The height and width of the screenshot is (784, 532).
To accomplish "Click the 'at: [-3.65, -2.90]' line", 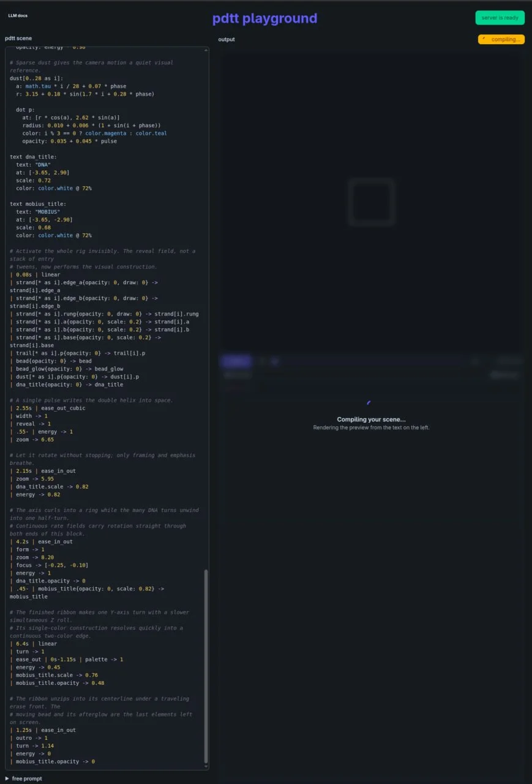I will [44, 220].
